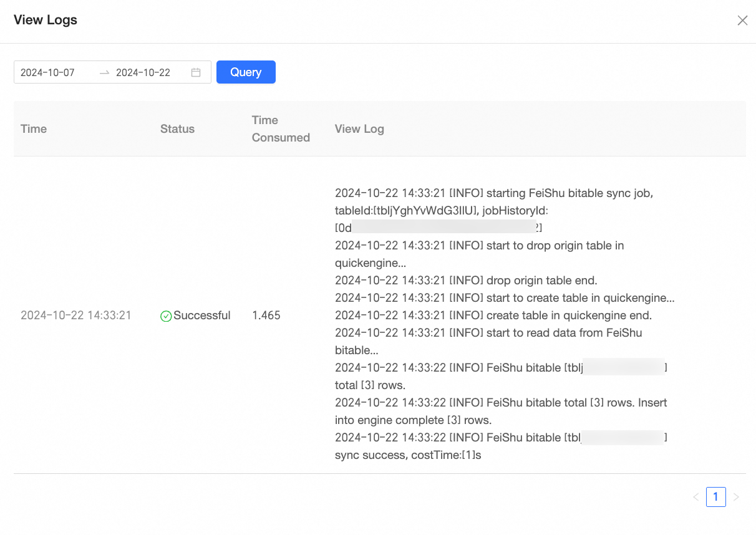
Task: Click log line 'create table in quickengine end.'
Action: pos(493,316)
